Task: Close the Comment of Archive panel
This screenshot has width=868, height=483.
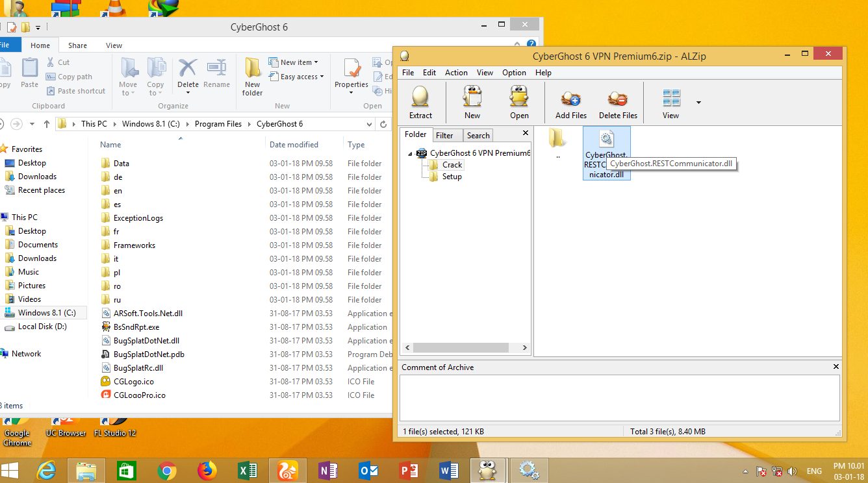Action: coord(836,367)
